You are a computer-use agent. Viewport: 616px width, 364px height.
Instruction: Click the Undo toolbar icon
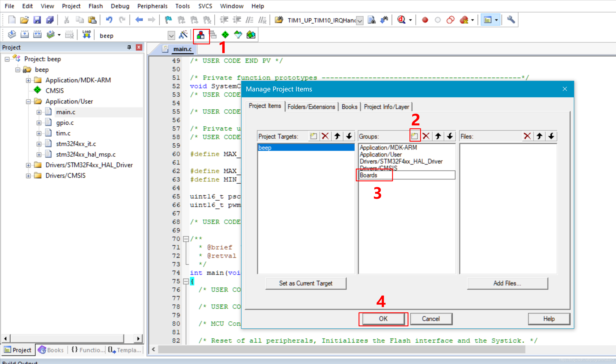pos(109,20)
